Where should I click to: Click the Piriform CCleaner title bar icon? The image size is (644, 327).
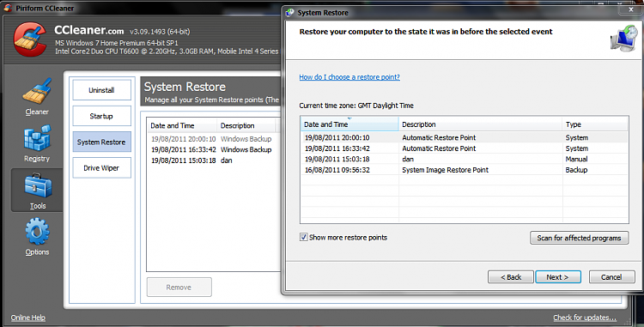click(9, 8)
